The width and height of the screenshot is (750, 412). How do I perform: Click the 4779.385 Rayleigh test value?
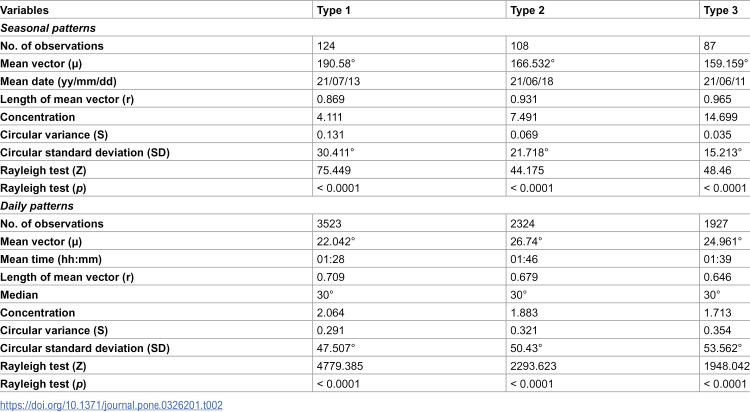pyautogui.click(x=340, y=366)
